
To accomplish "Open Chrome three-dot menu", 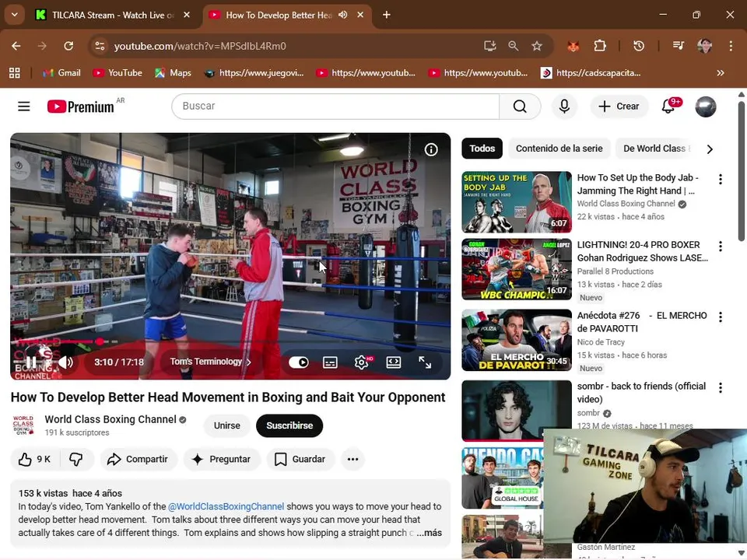I will 731,46.
